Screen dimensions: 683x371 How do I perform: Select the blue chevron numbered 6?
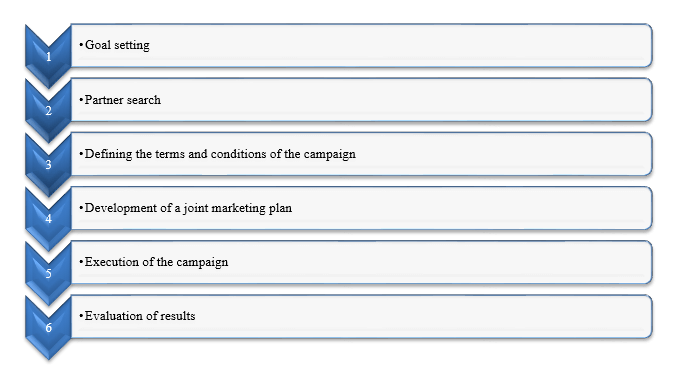(48, 327)
